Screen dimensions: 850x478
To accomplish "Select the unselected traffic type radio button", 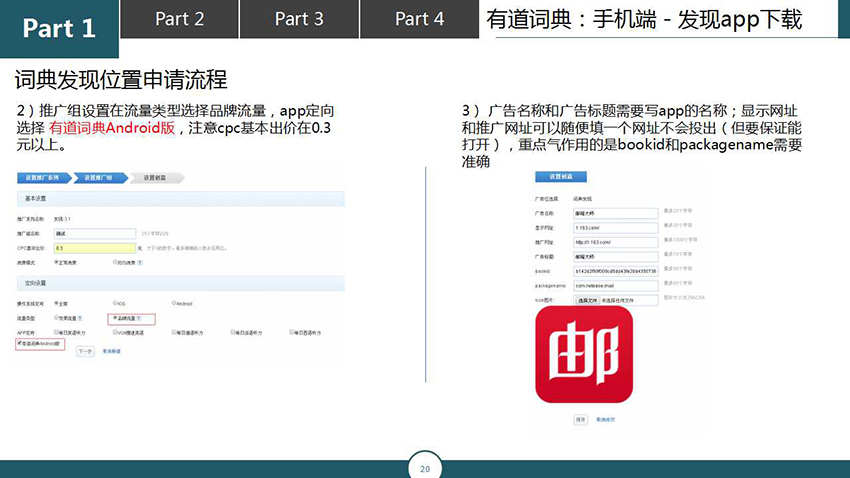I will click(56, 318).
